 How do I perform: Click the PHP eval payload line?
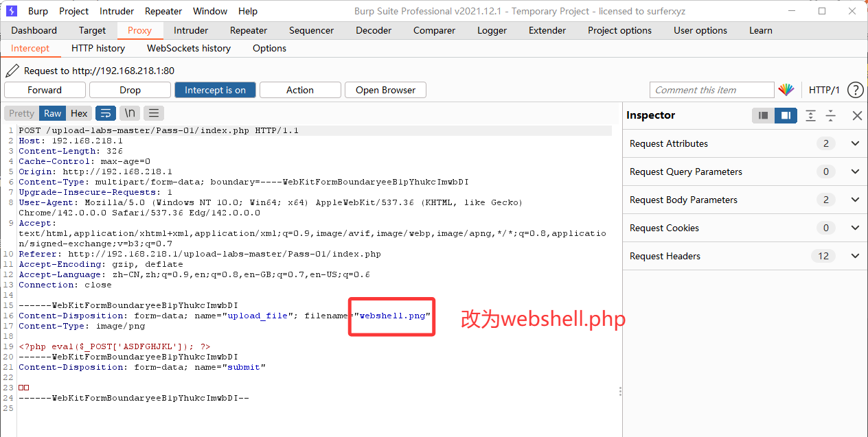115,346
